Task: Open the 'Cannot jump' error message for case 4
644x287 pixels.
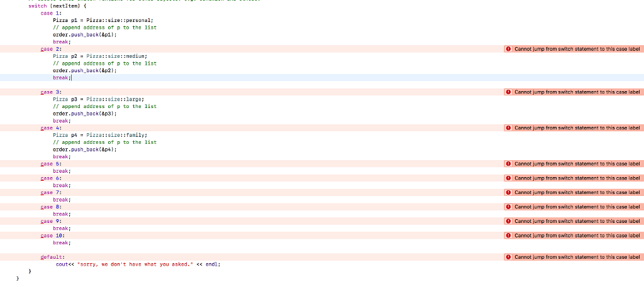Action: point(577,128)
